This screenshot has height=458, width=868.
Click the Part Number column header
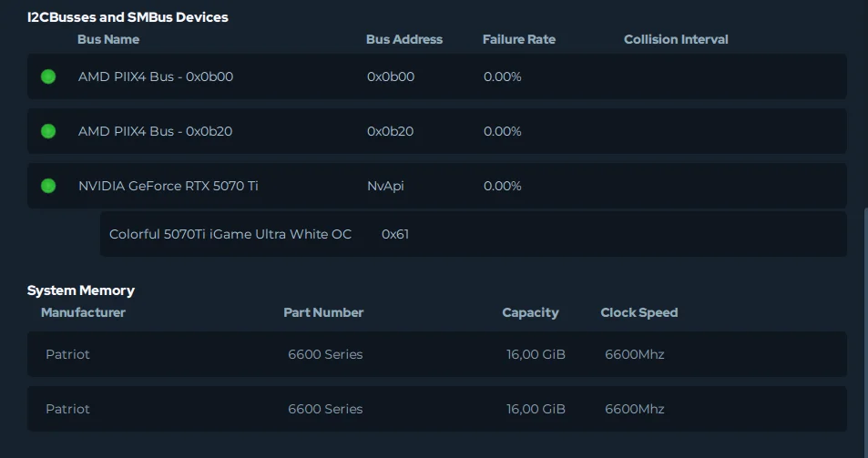point(323,312)
